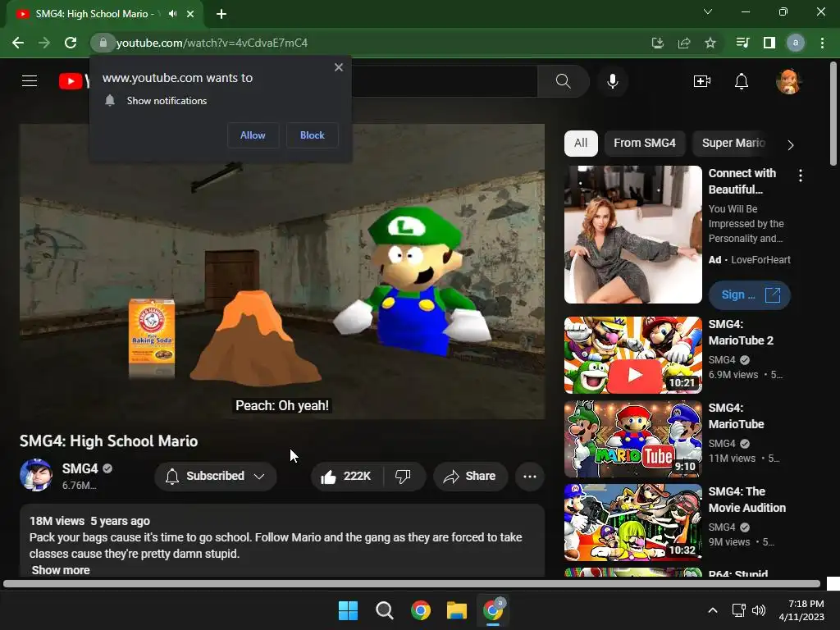Open the ad's three-dot options menu
Viewport: 840px width, 630px height.
click(x=801, y=176)
